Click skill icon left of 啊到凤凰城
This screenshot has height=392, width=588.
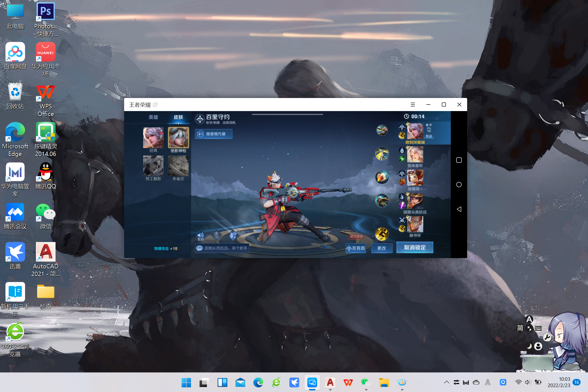(382, 130)
